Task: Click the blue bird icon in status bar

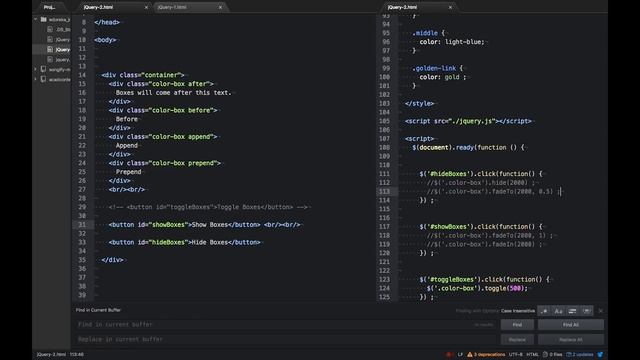Action: tap(600, 354)
